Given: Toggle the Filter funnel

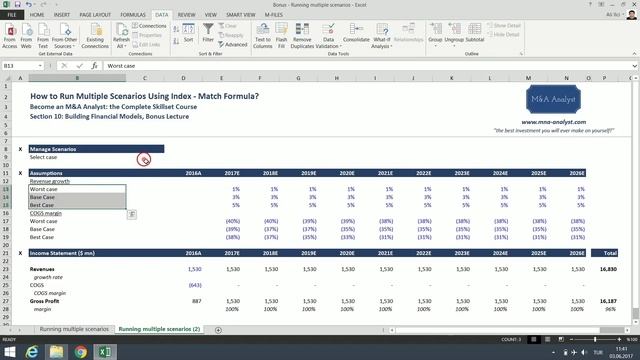Looking at the screenshot, I should click(x=208, y=33).
